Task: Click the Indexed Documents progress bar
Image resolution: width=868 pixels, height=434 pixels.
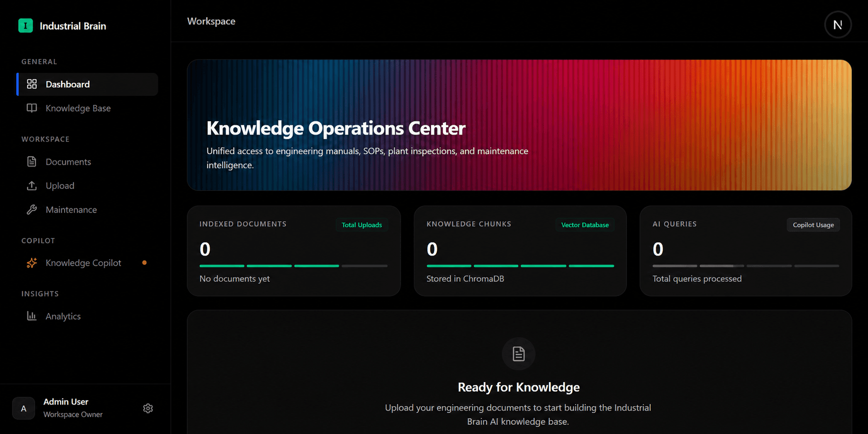Action: click(294, 266)
